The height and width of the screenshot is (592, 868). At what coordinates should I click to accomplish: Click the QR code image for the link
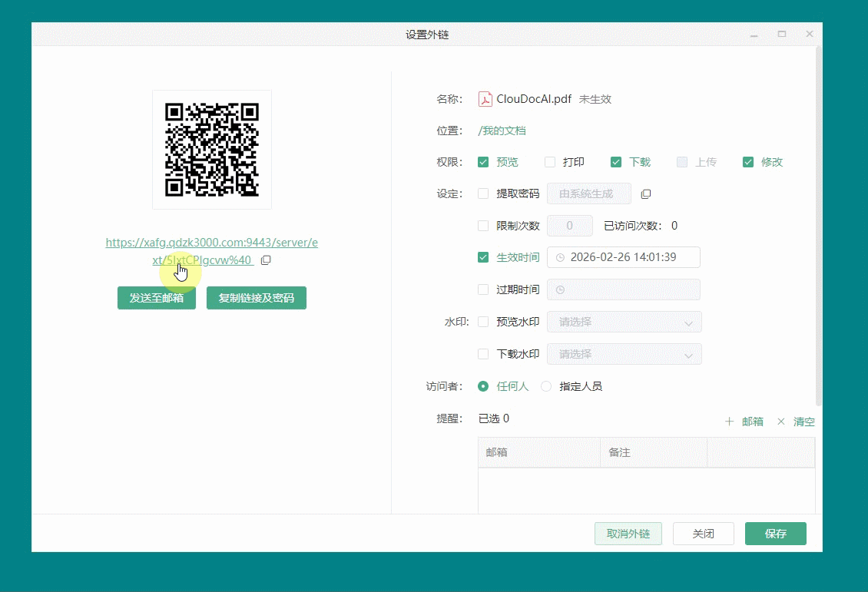point(211,149)
